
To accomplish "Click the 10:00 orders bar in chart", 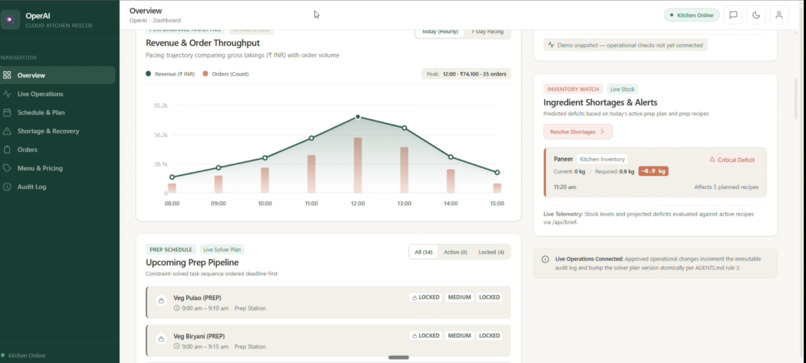I will (265, 180).
